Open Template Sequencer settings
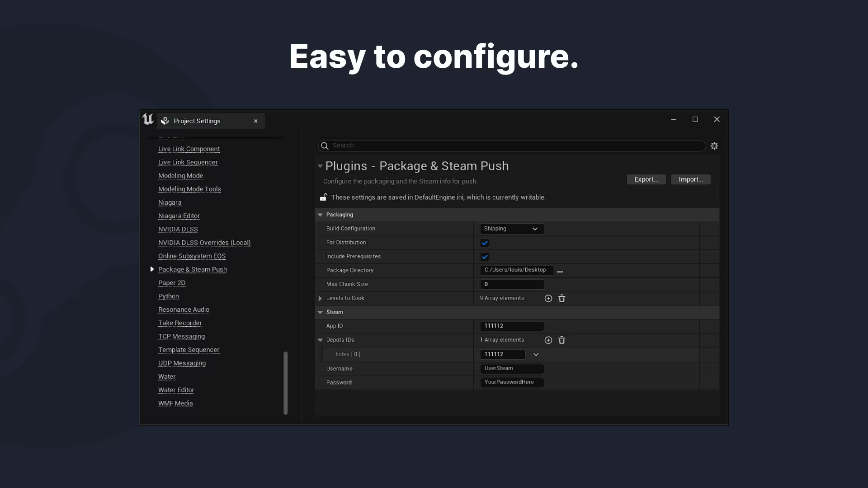Image resolution: width=868 pixels, height=488 pixels. pos(189,350)
